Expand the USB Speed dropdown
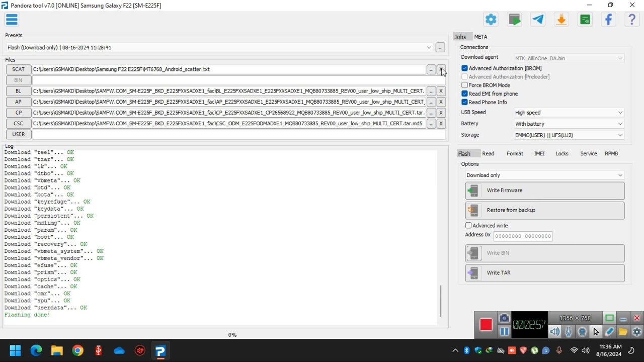 coord(569,113)
